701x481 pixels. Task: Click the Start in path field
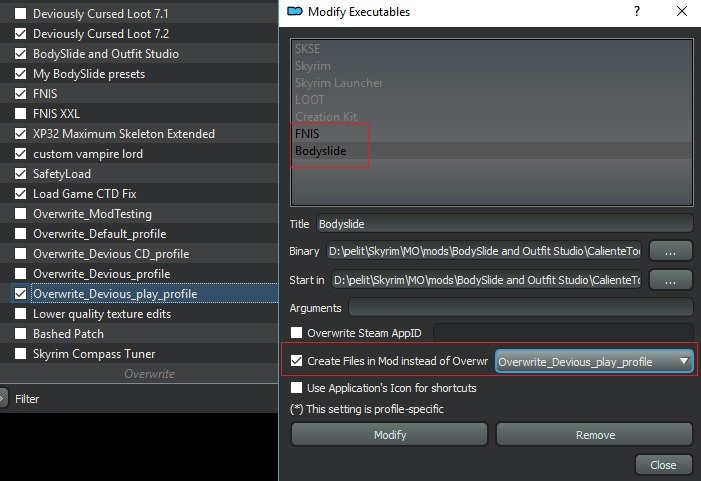click(486, 280)
